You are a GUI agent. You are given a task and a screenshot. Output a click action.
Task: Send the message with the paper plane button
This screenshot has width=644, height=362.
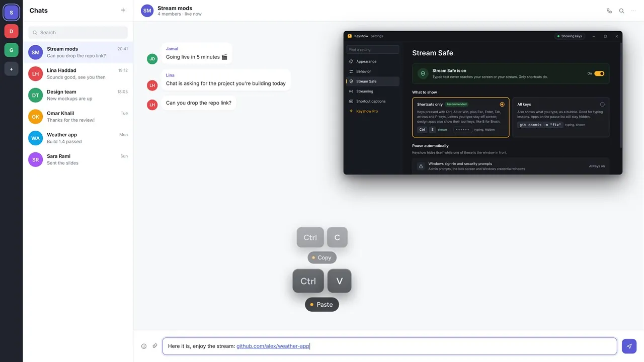tap(629, 346)
